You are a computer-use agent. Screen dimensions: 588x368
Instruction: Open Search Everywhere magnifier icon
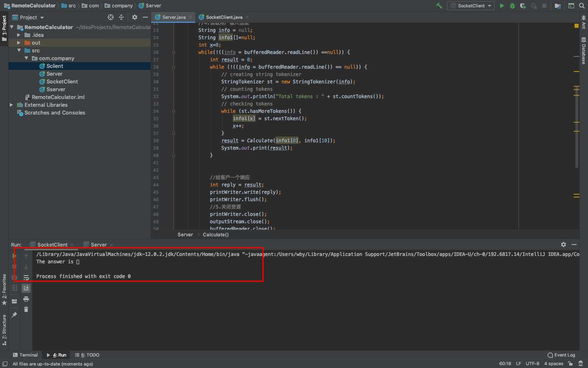pyautogui.click(x=582, y=6)
